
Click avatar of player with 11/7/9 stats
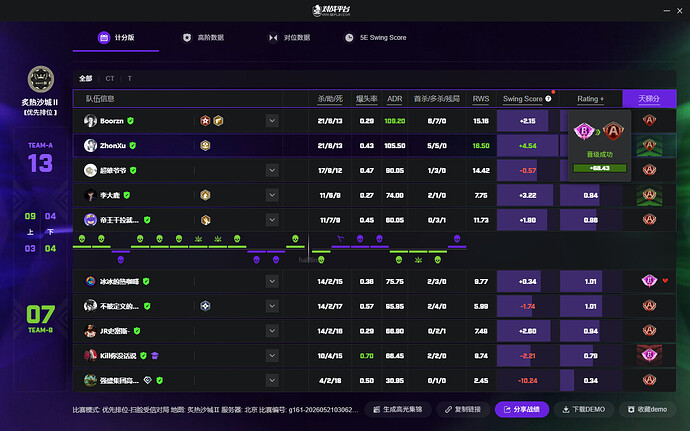point(90,220)
